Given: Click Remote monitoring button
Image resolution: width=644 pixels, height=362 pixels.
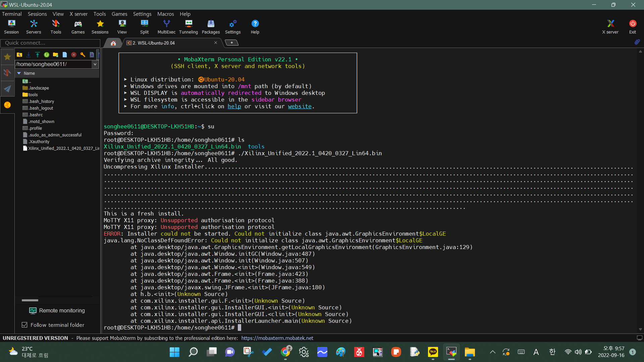Looking at the screenshot, I should click(x=57, y=310).
